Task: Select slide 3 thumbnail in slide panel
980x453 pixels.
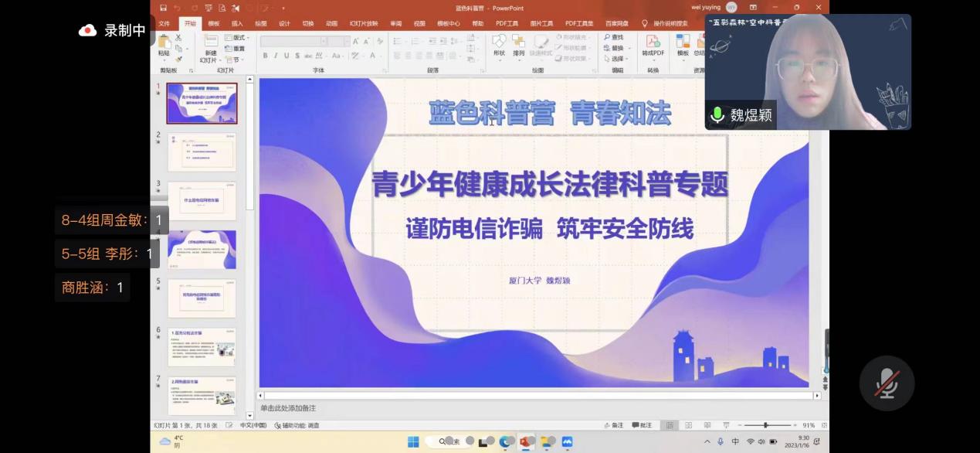Action: coord(202,201)
